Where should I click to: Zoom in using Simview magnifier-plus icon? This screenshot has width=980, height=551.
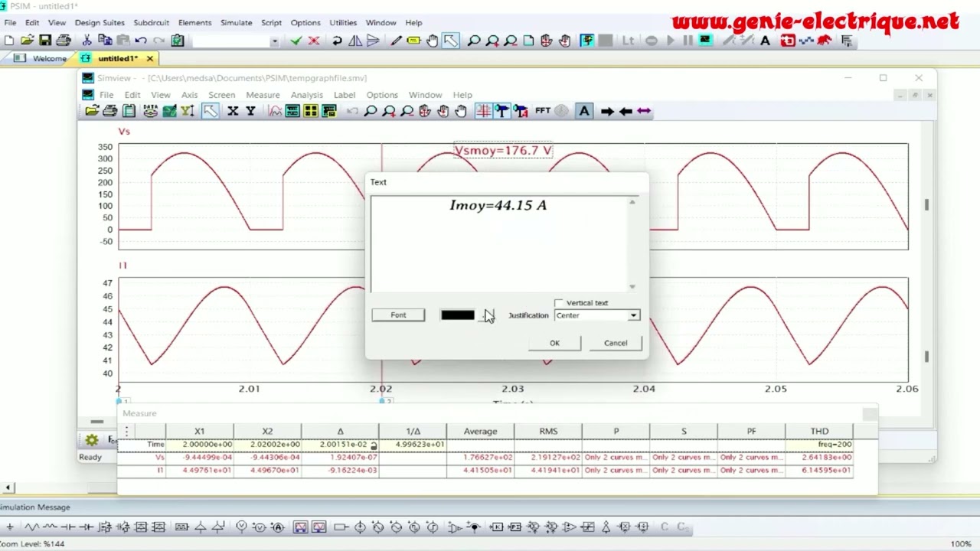(389, 111)
